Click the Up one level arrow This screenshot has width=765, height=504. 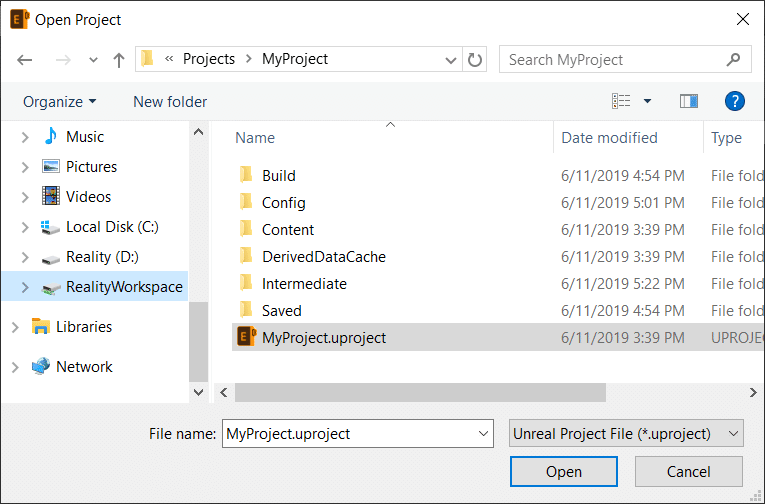tap(119, 60)
